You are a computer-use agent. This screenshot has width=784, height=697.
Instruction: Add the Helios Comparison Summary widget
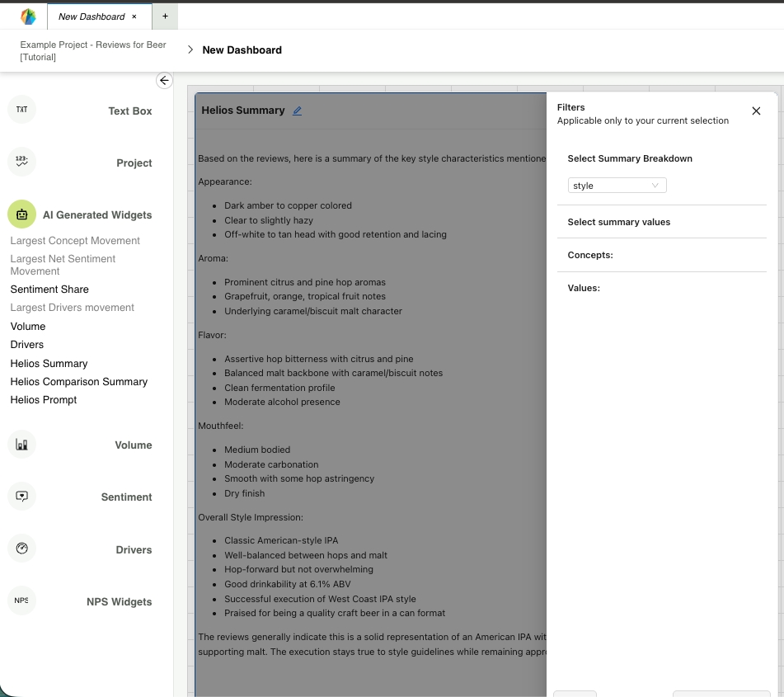point(79,382)
